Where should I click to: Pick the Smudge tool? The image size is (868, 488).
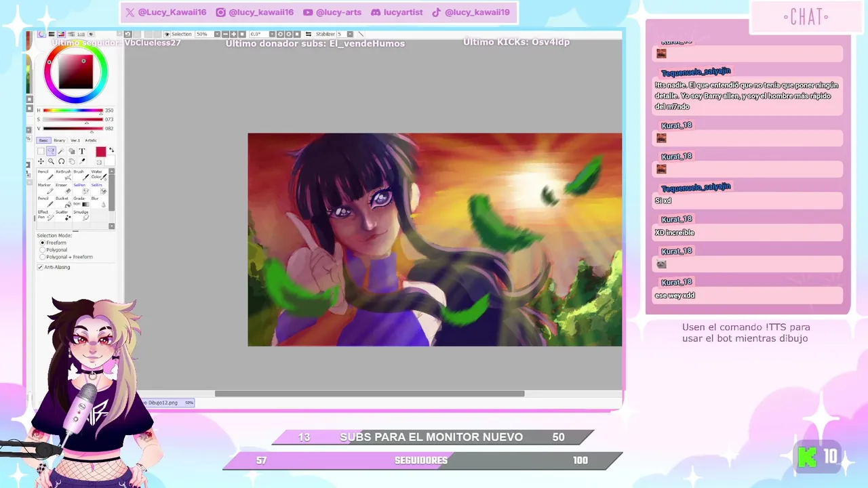click(81, 216)
